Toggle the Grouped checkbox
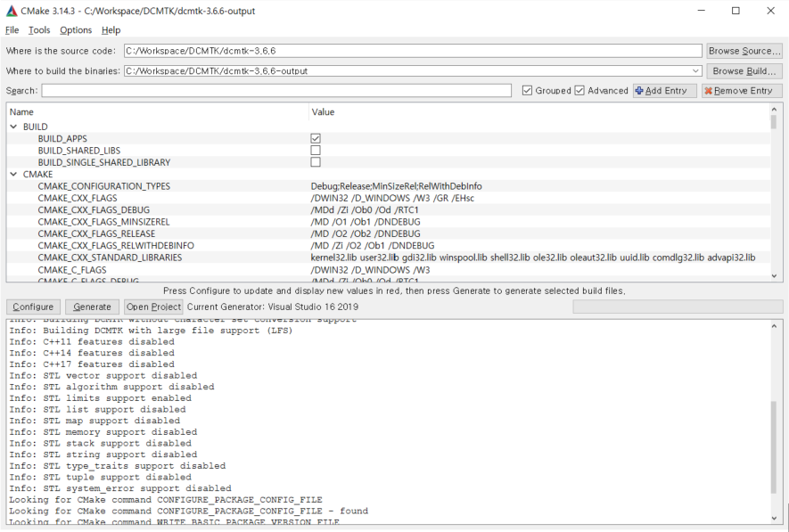This screenshot has width=789, height=532. pyautogui.click(x=527, y=91)
